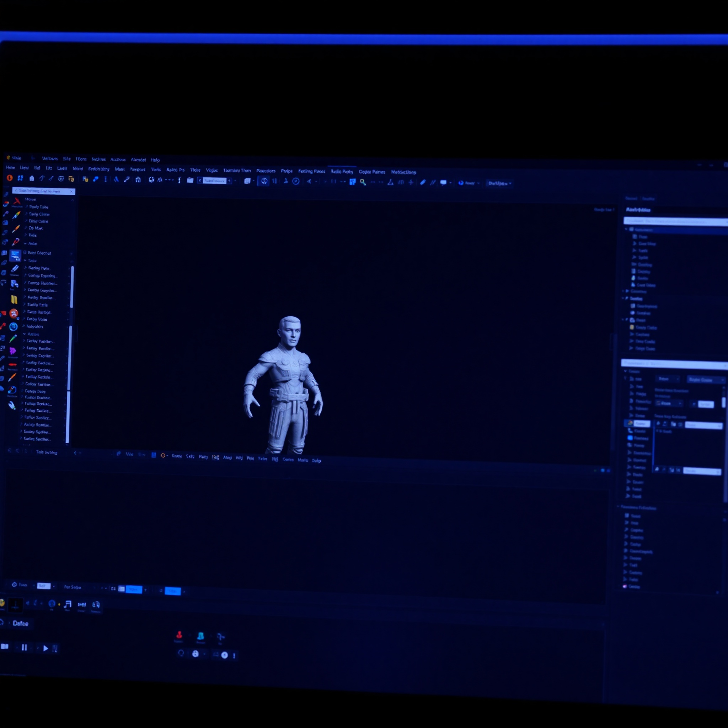728x728 pixels.
Task: Toggle the highlighted globe button mid-toolbar
Action: (264, 182)
